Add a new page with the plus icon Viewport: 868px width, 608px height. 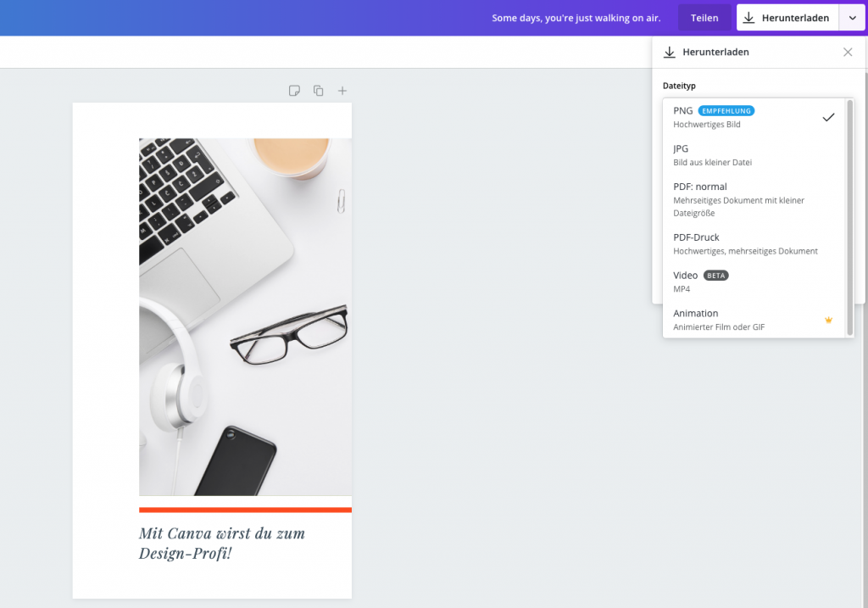(342, 90)
